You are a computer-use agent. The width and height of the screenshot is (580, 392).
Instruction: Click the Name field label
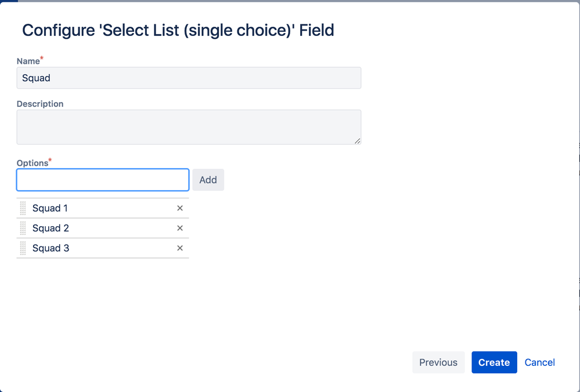(x=28, y=61)
